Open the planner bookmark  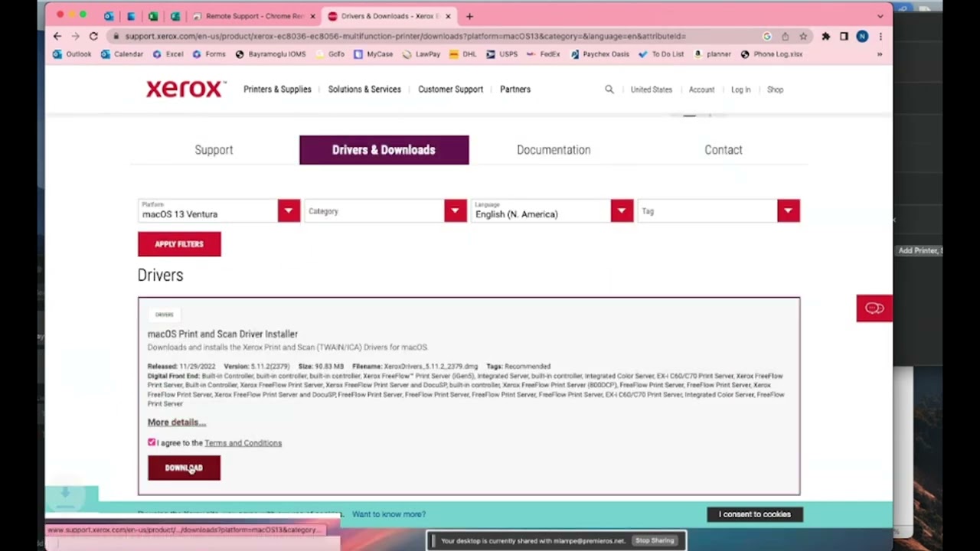[x=713, y=54]
